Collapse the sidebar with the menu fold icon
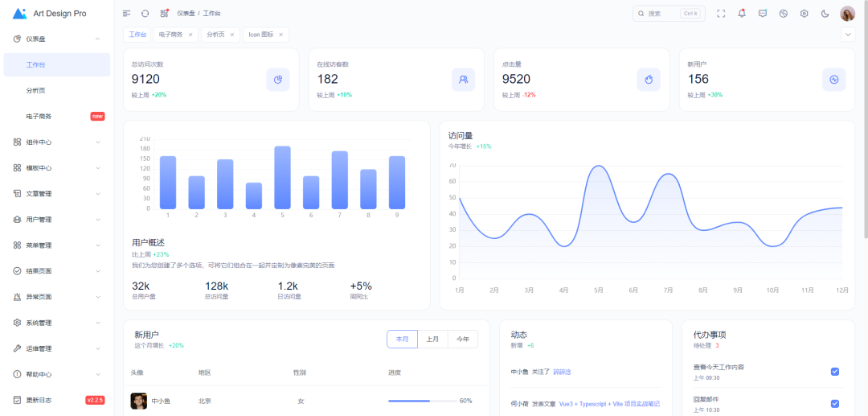 (x=126, y=14)
